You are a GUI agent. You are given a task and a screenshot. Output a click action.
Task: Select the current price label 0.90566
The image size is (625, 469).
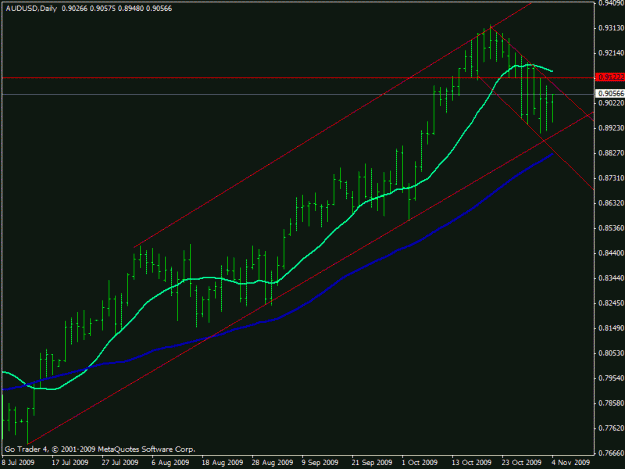(x=610, y=94)
